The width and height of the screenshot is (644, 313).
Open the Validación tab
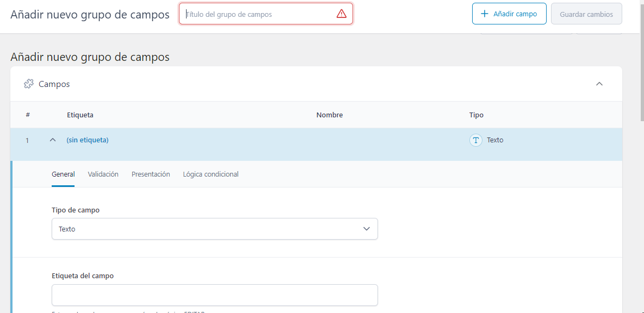103,174
